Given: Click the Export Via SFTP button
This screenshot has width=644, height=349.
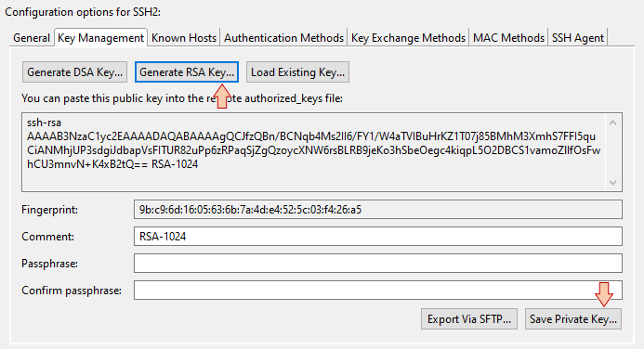Looking at the screenshot, I should tap(469, 319).
